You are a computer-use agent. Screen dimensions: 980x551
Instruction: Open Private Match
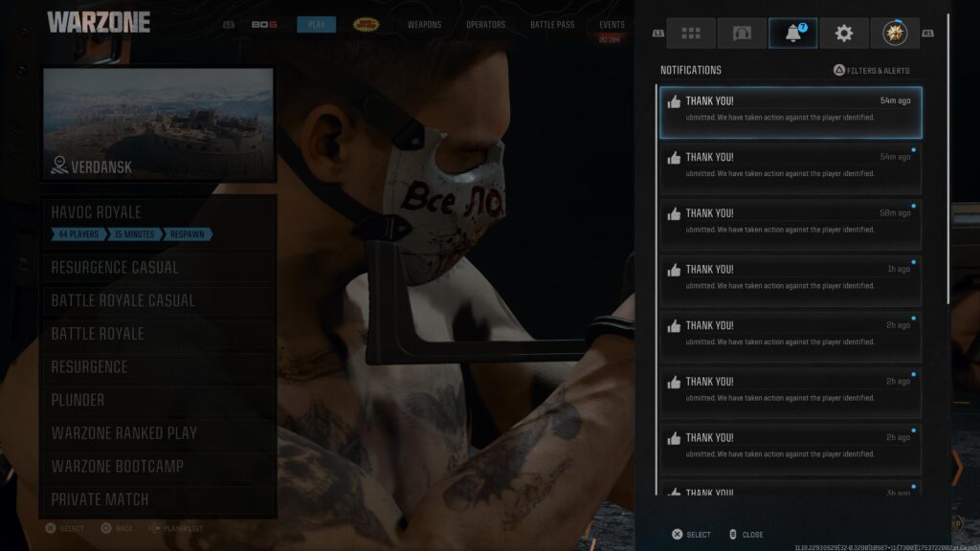click(x=159, y=499)
